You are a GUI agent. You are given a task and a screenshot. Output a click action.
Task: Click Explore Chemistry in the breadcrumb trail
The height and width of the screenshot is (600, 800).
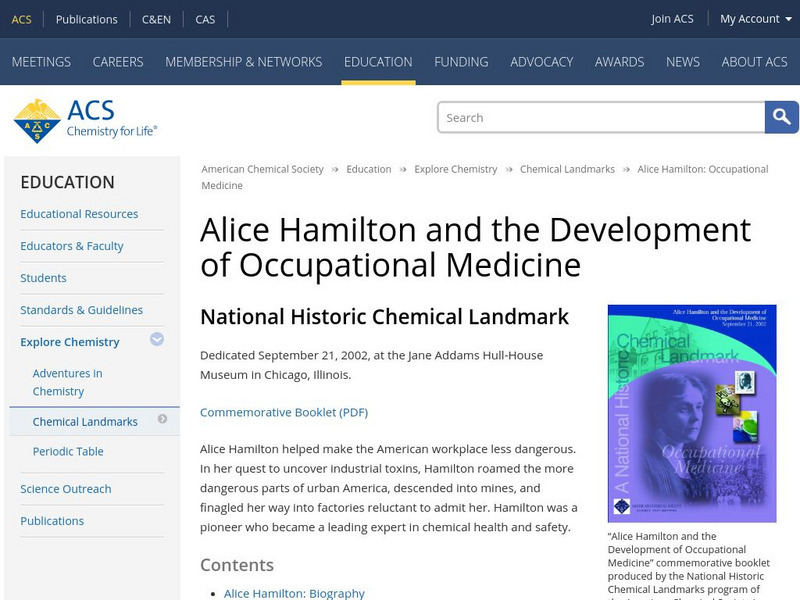tap(456, 169)
